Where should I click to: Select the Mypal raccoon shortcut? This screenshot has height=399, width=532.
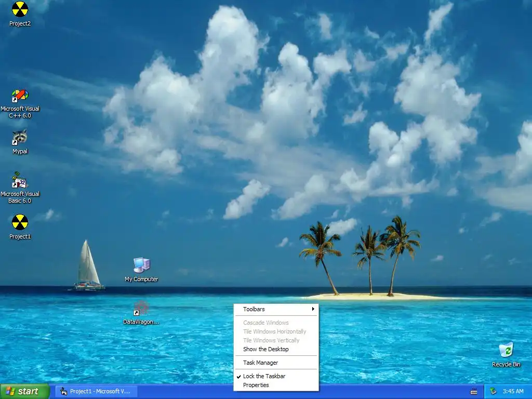(20, 142)
